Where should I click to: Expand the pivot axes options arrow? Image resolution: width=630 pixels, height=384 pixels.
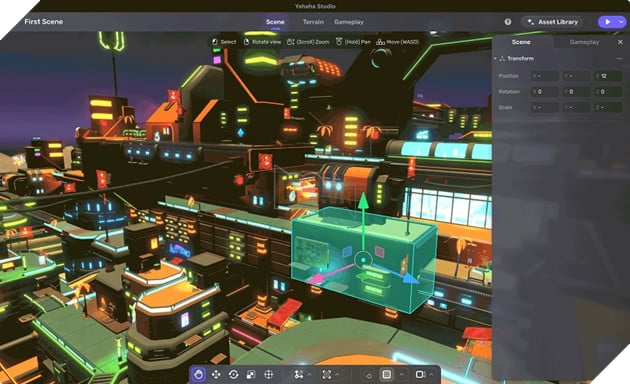pos(309,375)
